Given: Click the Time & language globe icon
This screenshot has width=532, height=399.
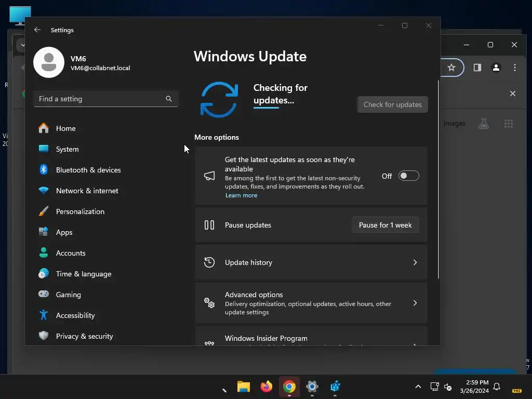Looking at the screenshot, I should click(x=44, y=273).
